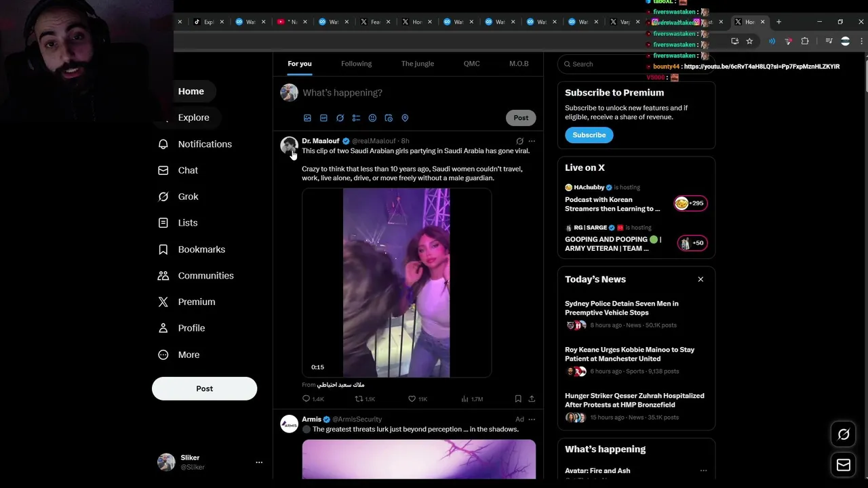Open a new browser tab with plus

tap(778, 22)
